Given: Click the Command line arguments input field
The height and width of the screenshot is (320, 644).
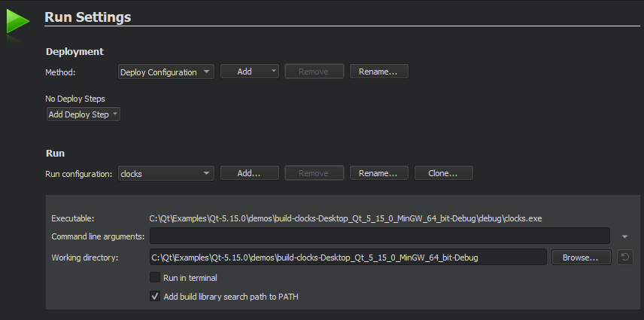Looking at the screenshot, I should point(379,236).
